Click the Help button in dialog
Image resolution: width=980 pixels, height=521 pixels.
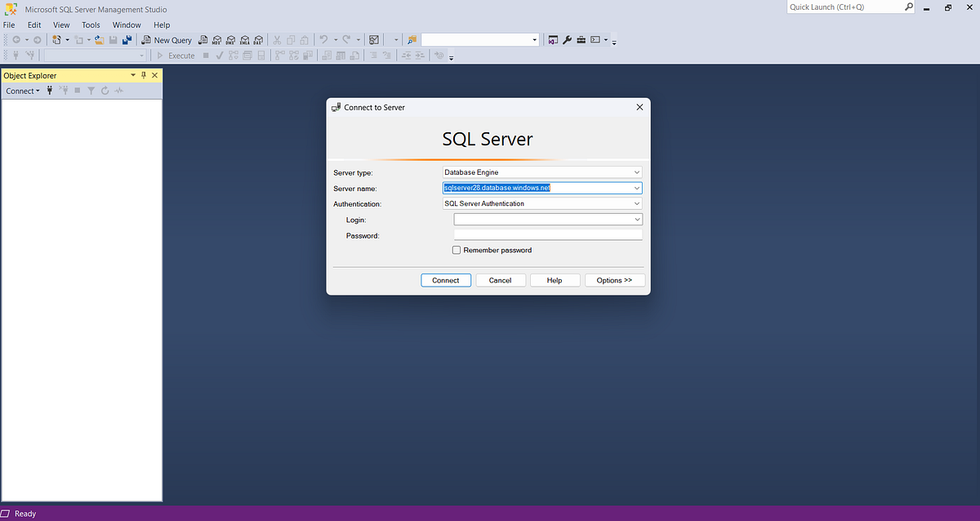(555, 280)
